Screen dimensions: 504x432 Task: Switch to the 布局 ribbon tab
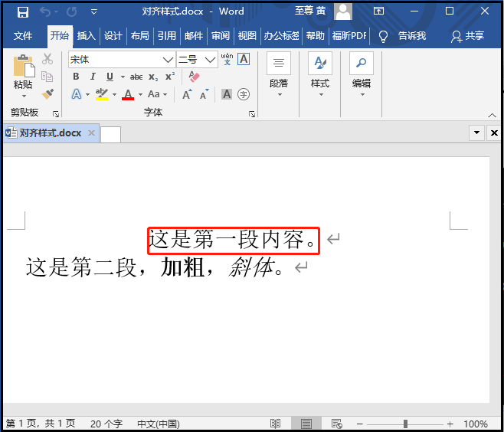[140, 36]
